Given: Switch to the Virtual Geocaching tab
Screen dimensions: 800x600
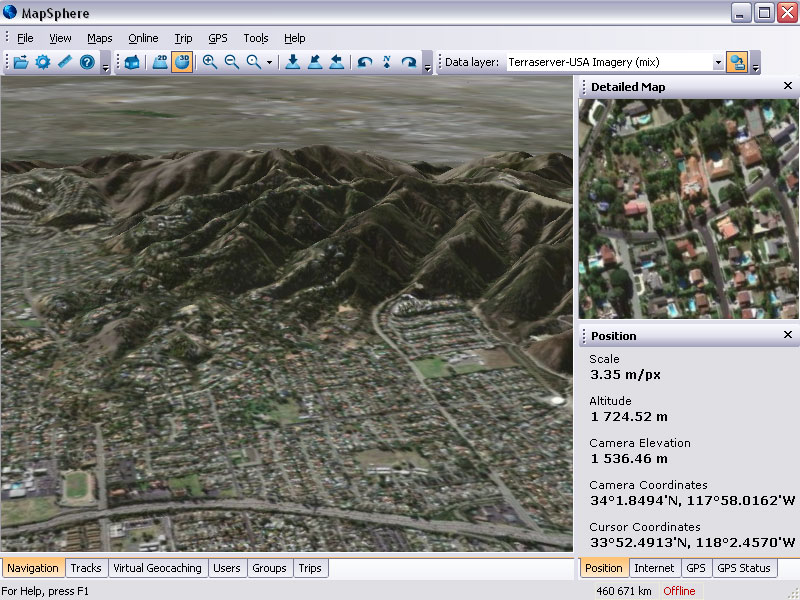Looking at the screenshot, I should pos(157,568).
